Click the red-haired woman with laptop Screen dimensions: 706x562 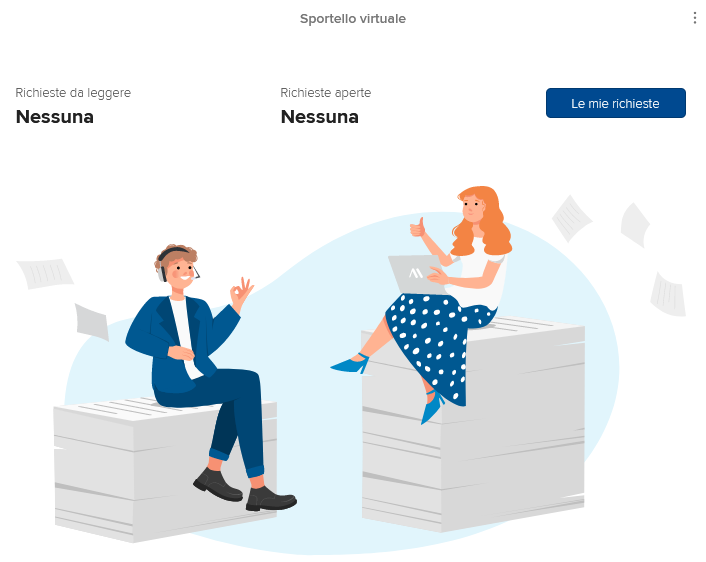pyautogui.click(x=432, y=302)
